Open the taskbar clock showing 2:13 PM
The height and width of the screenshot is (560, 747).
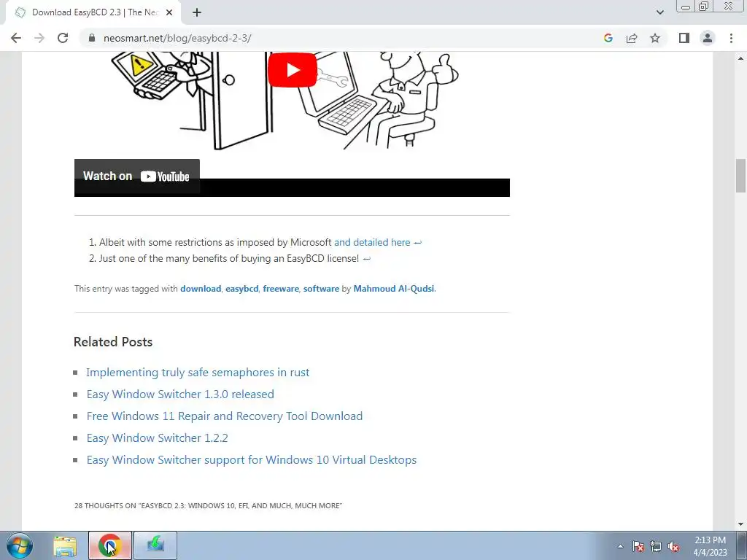pos(710,546)
